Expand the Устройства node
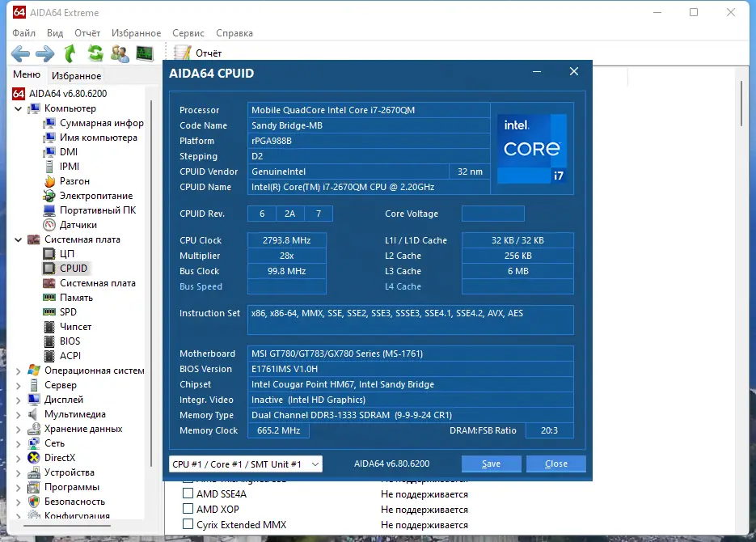The height and width of the screenshot is (542, 756). (x=19, y=472)
